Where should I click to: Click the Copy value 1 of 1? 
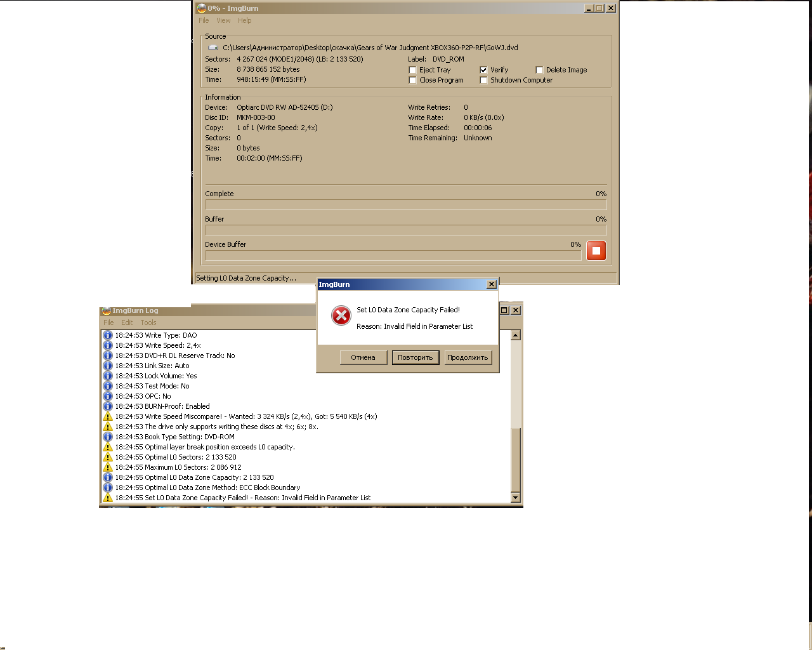[277, 128]
